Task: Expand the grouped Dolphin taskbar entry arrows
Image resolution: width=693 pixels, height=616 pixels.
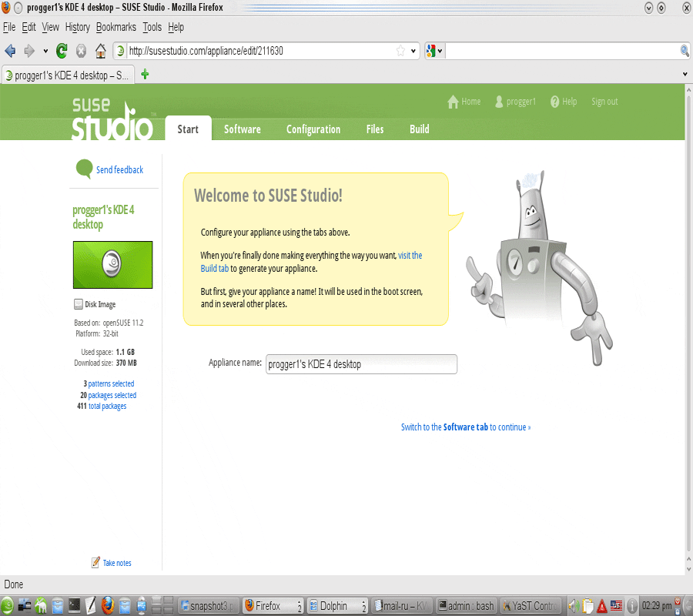Action: coord(364,606)
